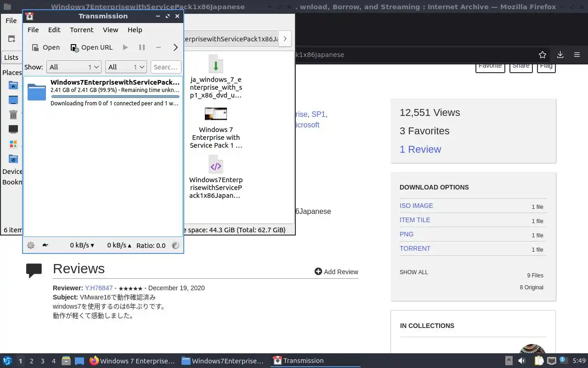The width and height of the screenshot is (588, 368).
Task: Click the file manager new tab icon
Action: [11, 39]
